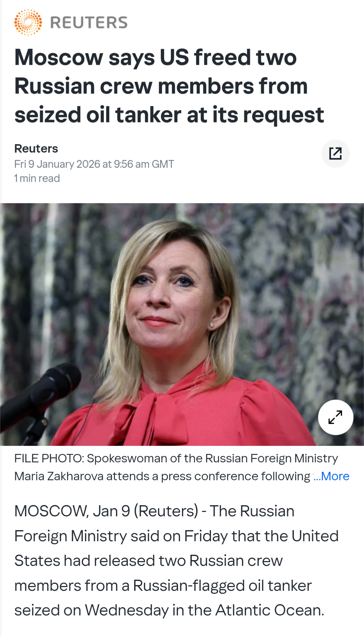Select the Reuters author byline

click(x=36, y=149)
